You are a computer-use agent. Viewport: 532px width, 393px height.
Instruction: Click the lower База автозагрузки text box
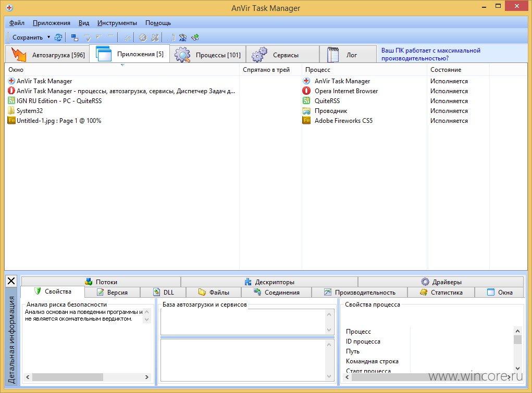point(248,360)
